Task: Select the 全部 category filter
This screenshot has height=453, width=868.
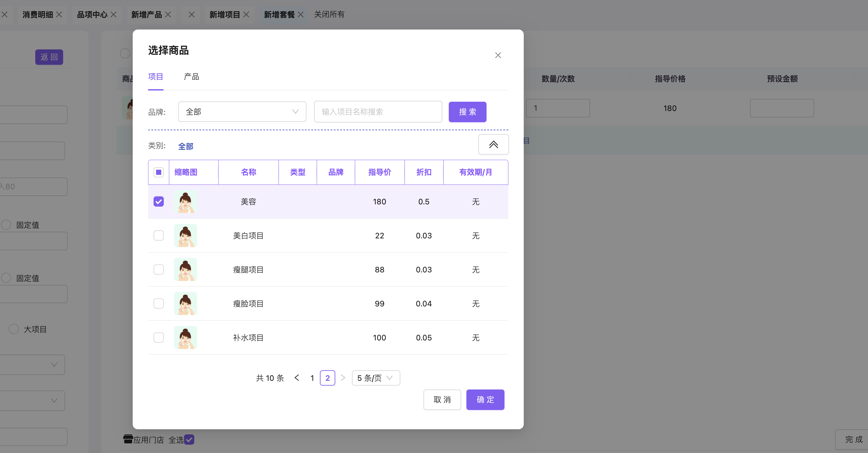Action: (185, 146)
